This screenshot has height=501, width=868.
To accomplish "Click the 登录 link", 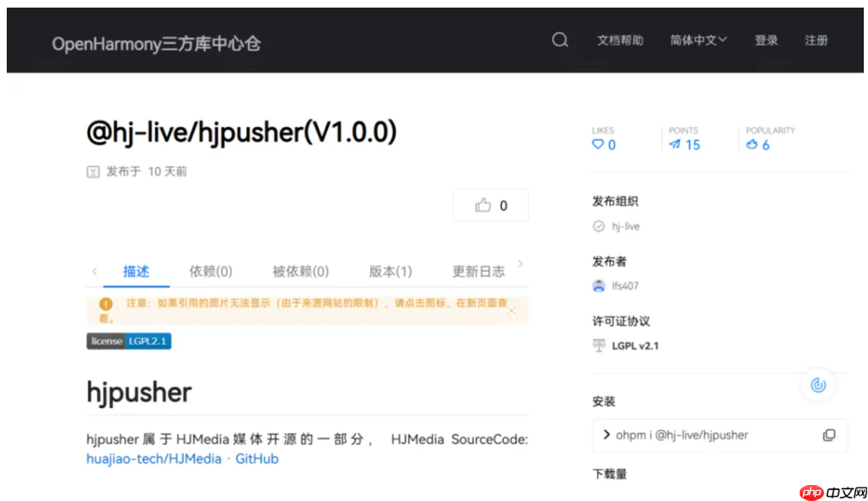I will (x=766, y=40).
